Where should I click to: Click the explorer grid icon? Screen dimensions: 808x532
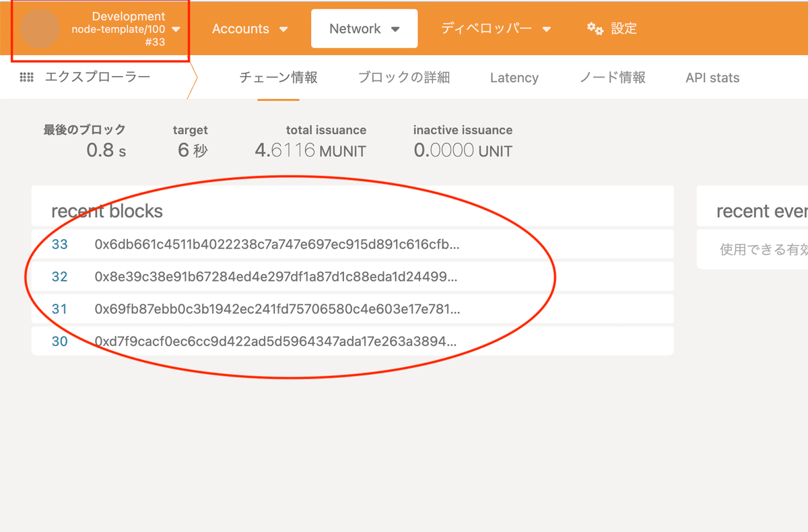coord(27,77)
